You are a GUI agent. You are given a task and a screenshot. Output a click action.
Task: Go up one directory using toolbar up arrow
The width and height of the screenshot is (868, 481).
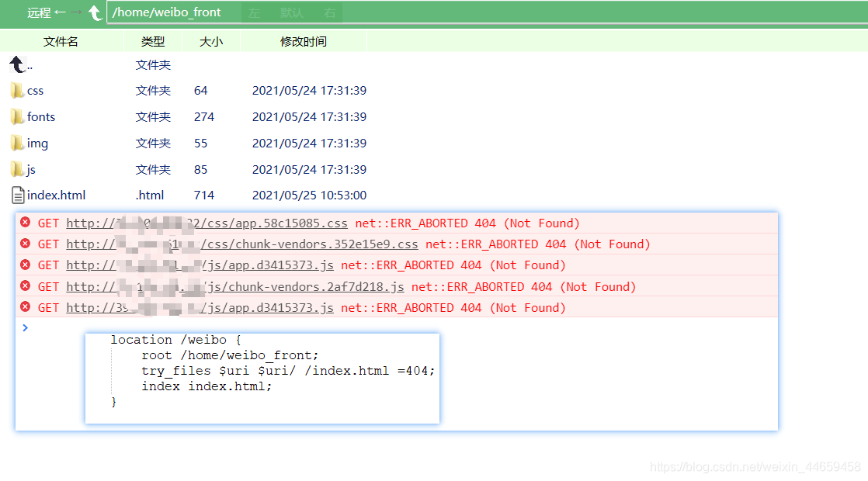coord(95,12)
